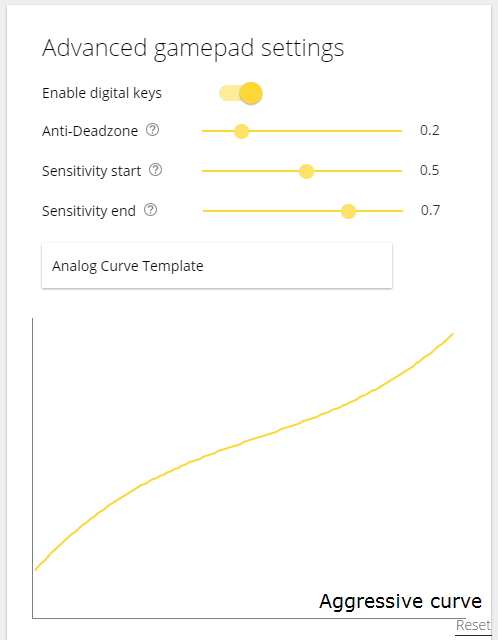Click the Aggressive curve label in graph

tap(400, 601)
